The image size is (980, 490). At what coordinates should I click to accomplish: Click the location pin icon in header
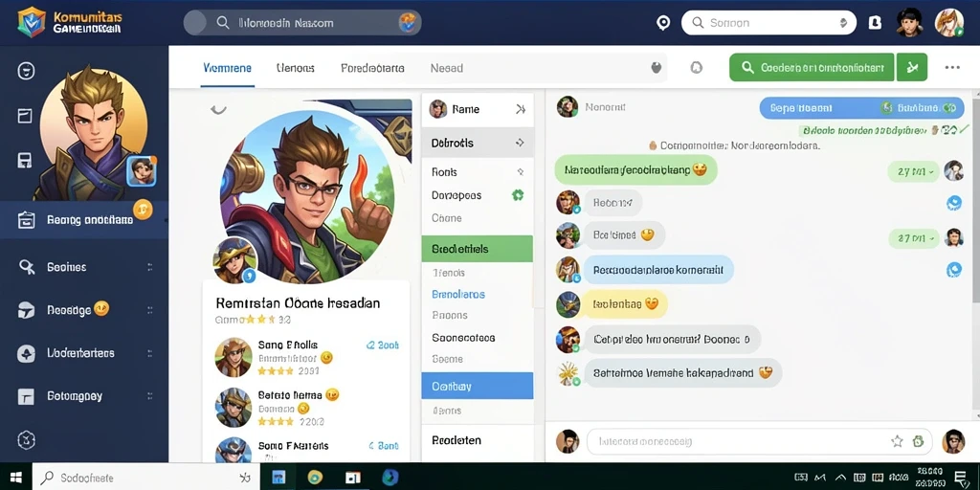coord(663,23)
